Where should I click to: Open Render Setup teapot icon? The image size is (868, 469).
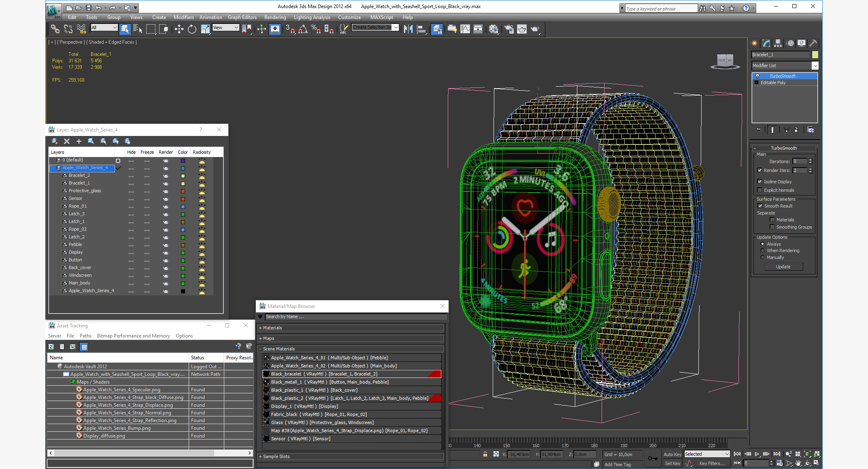[x=509, y=29]
